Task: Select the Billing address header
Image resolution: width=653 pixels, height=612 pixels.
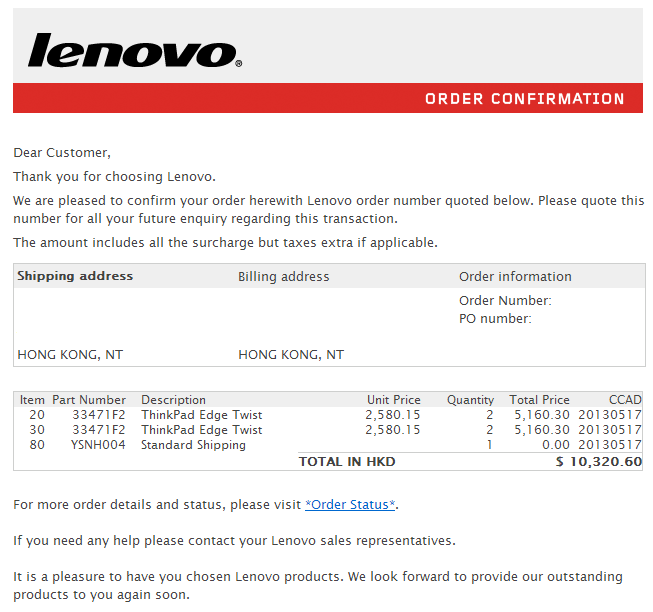Action: (284, 276)
